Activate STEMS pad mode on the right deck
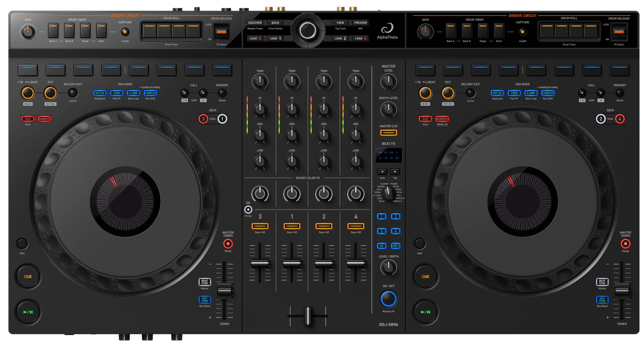Viewport: 644px width, 345px height. 514,93
